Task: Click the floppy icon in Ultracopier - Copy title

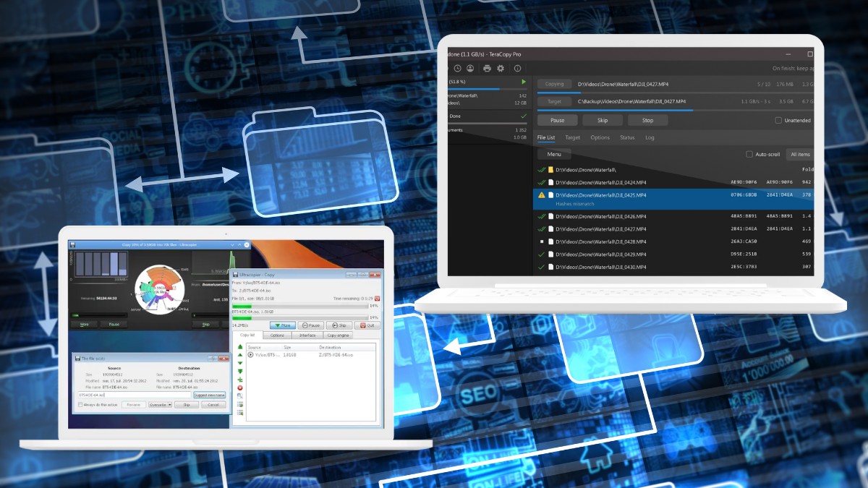Action: click(235, 275)
